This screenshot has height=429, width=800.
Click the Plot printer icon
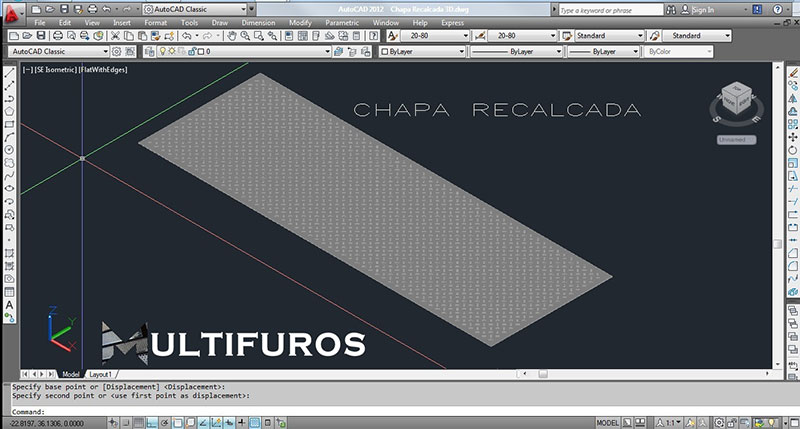tap(56, 35)
